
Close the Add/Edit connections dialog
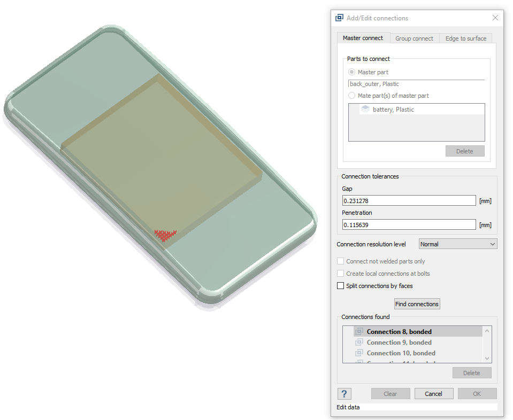click(495, 18)
